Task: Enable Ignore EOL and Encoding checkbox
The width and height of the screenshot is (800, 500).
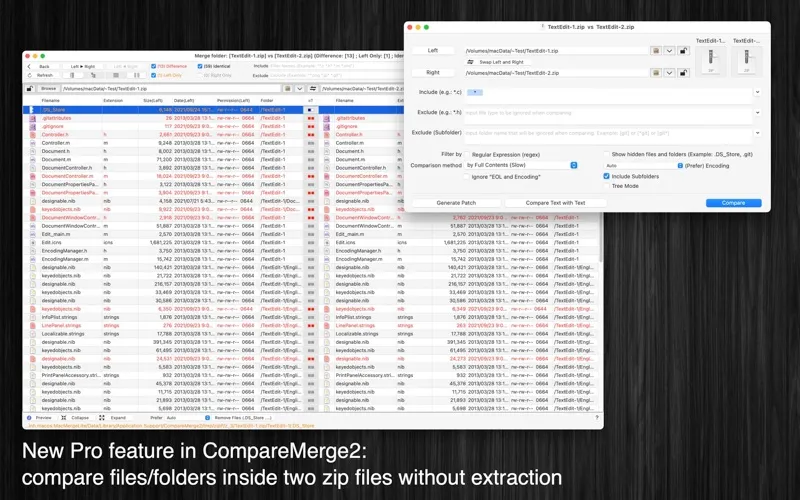Action: click(x=467, y=177)
